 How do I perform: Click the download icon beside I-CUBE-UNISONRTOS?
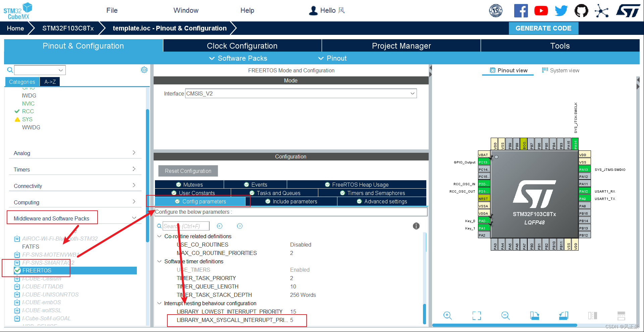[17, 294]
